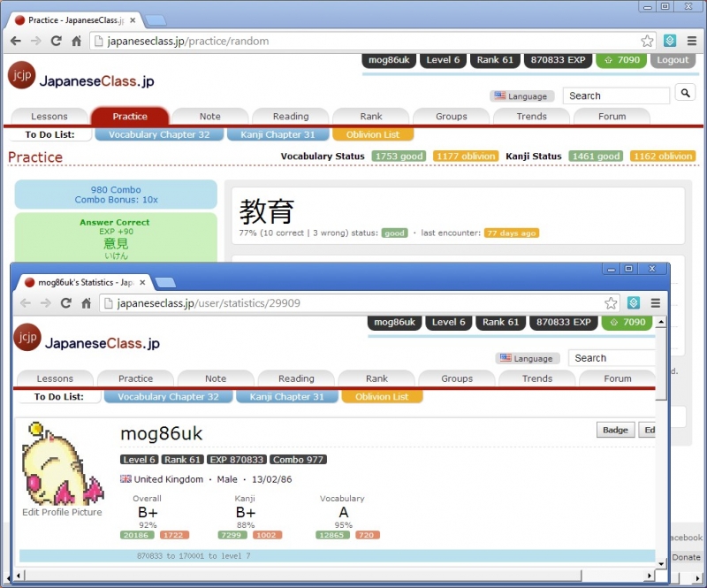Image resolution: width=707 pixels, height=588 pixels.
Task: Open Language selector in the practice window
Action: point(521,95)
